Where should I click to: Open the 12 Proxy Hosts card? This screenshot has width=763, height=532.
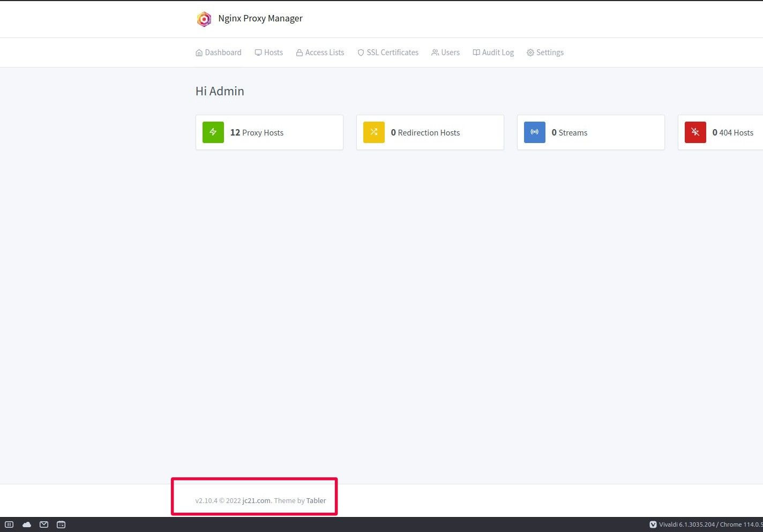pos(270,132)
